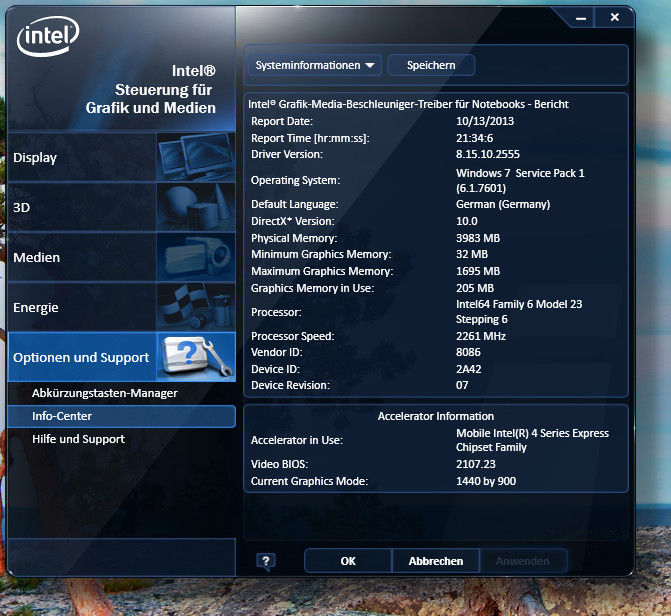The width and height of the screenshot is (671, 616).
Task: Click the Video BIOS value 2107.23
Action: pos(475,464)
